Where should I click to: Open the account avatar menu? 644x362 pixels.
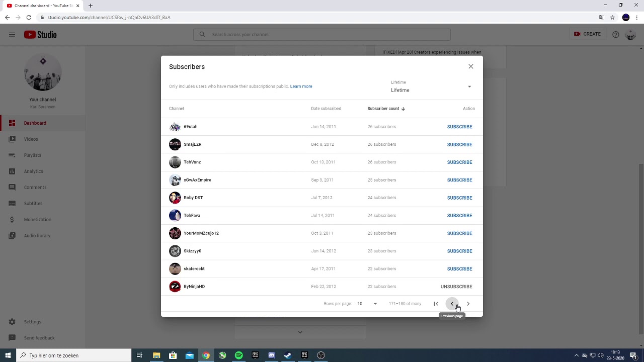(x=630, y=35)
